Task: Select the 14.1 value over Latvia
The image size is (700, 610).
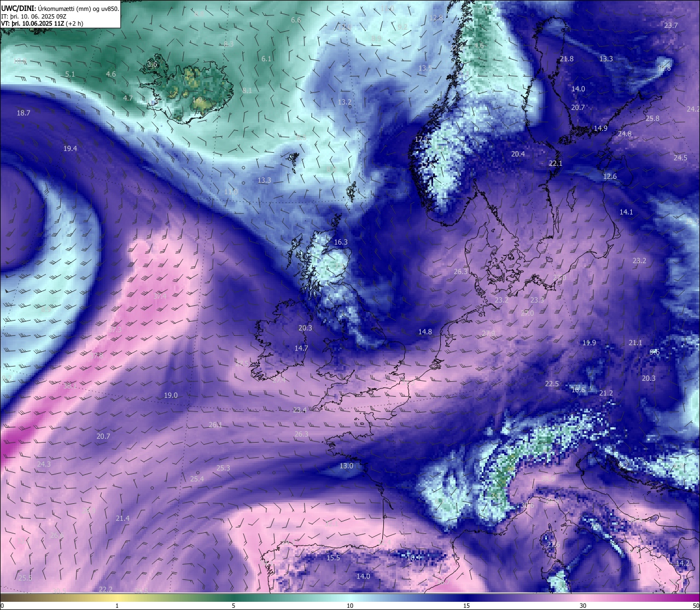Action: point(626,212)
